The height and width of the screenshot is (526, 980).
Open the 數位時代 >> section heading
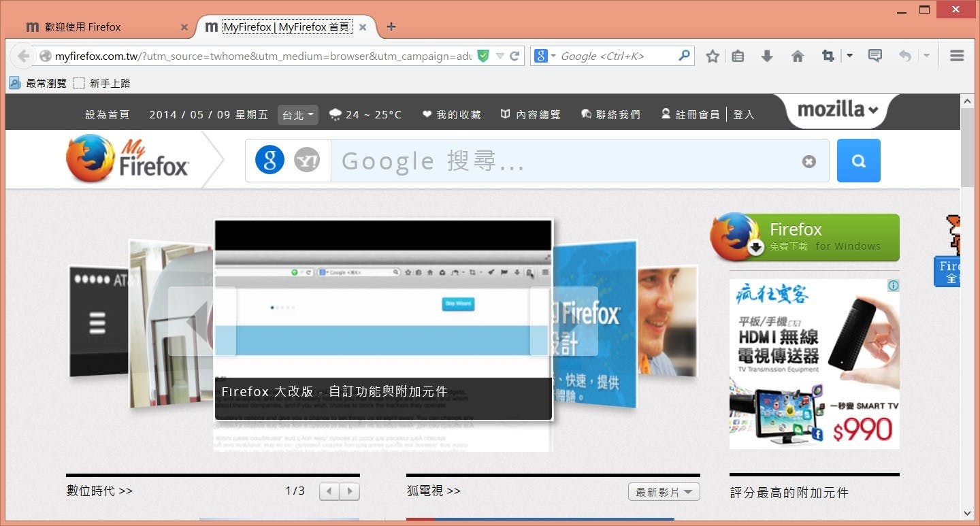[x=99, y=491]
